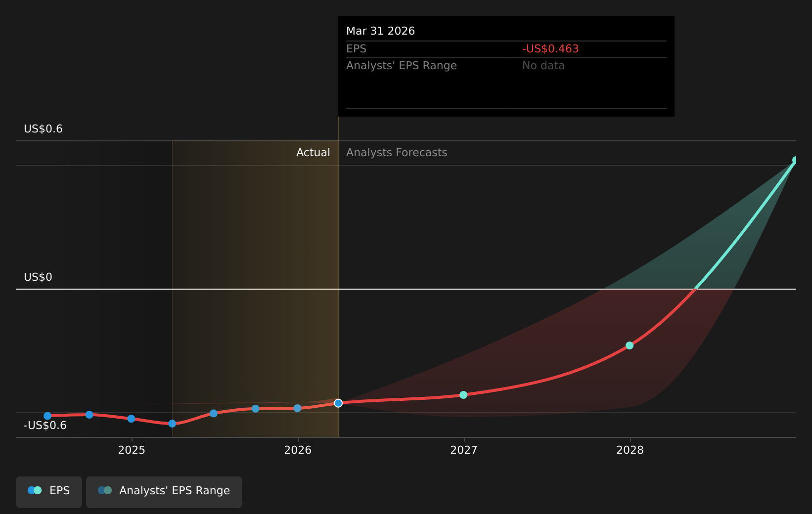The height and width of the screenshot is (514, 812).
Task: Click the 2027 x-axis label
Action: click(x=464, y=450)
